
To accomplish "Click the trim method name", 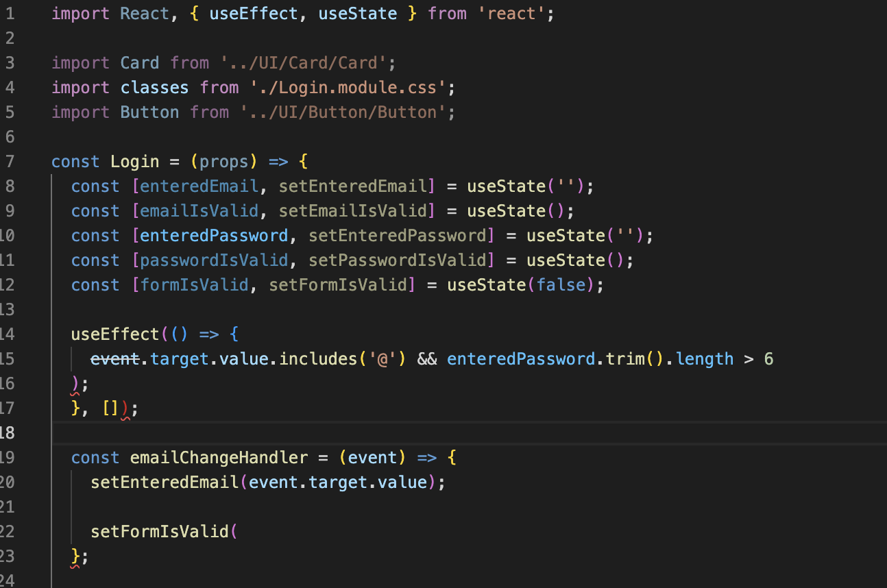I will pos(624,359).
